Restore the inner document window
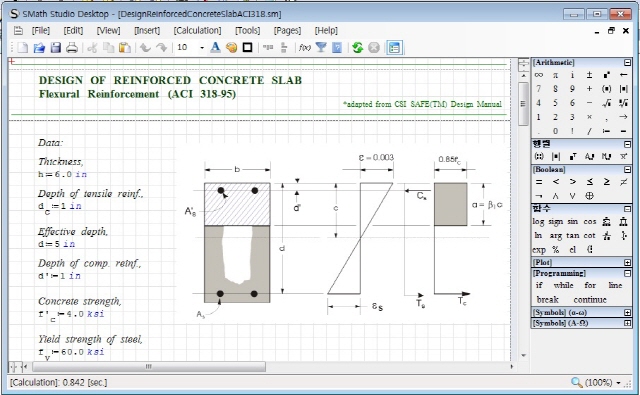Image resolution: width=640 pixels, height=395 pixels. point(611,31)
